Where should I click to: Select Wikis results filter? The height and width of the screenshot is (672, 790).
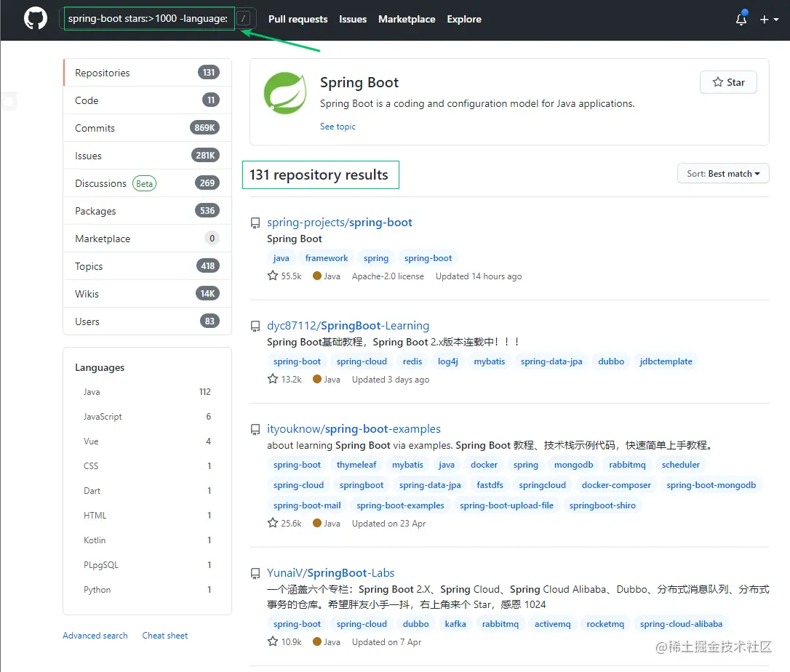147,294
